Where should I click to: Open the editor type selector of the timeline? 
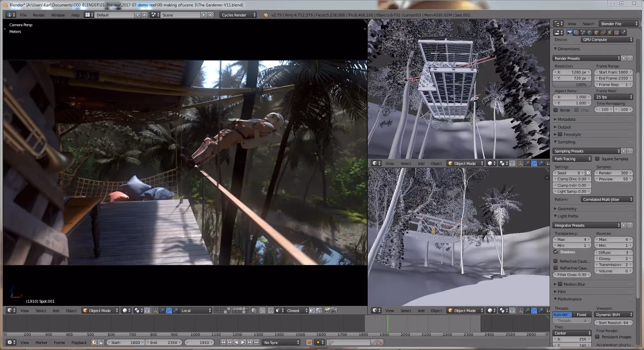[x=11, y=342]
